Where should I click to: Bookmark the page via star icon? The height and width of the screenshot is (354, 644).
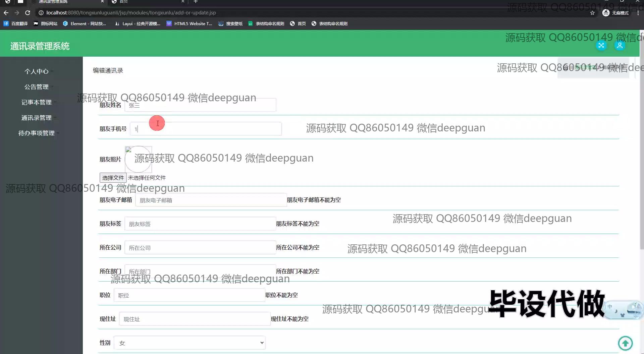592,13
